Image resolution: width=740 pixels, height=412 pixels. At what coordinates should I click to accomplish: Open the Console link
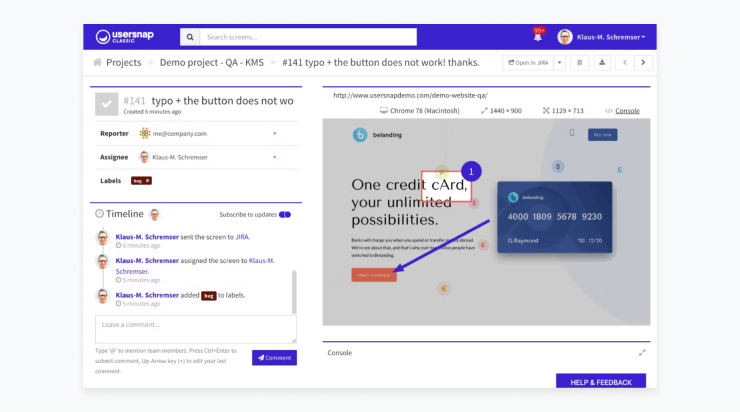(x=626, y=110)
